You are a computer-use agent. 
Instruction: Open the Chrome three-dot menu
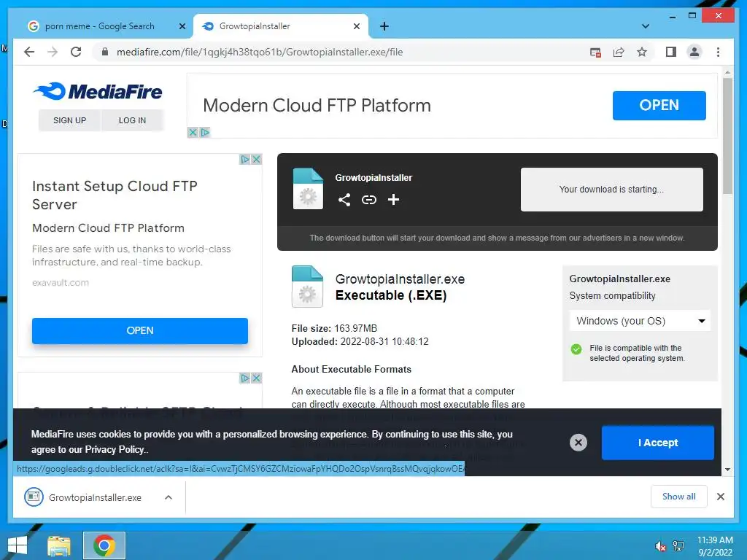click(x=718, y=52)
